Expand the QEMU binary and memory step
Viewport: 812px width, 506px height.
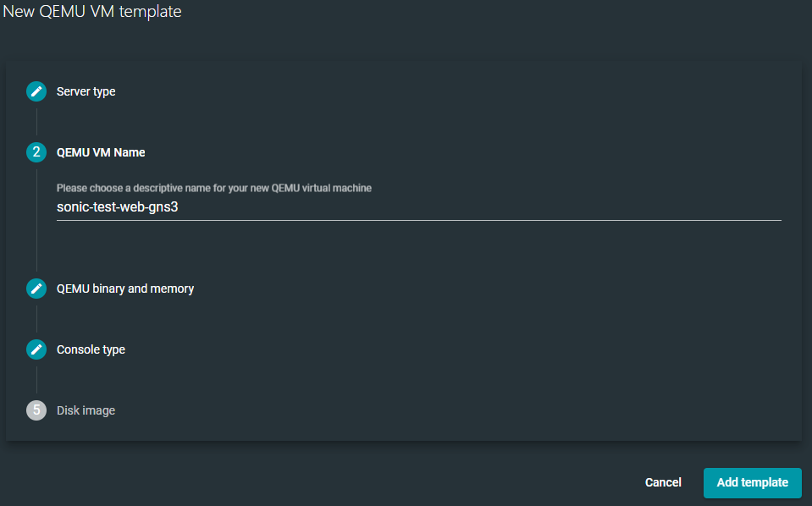click(x=125, y=289)
